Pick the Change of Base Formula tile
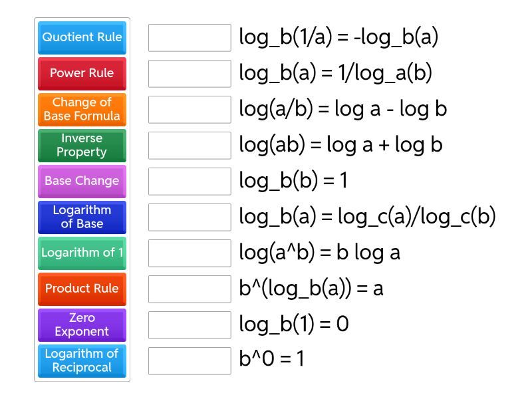This screenshot has width=532, height=399. (82, 109)
